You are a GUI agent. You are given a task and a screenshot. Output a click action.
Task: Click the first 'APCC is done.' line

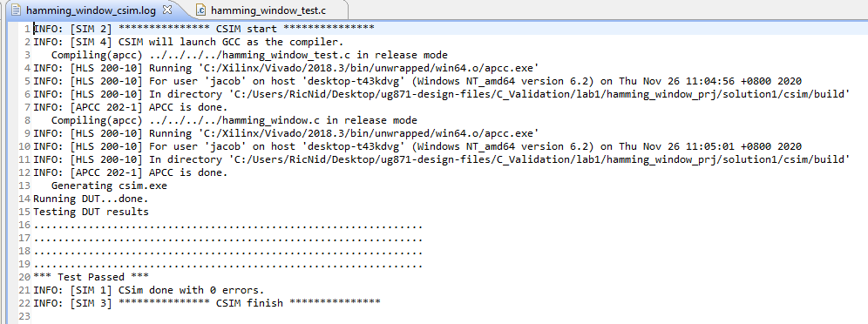click(x=130, y=107)
